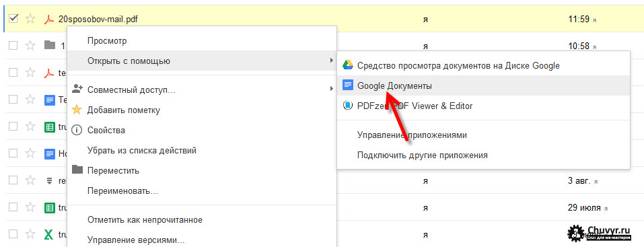Click the blue Docs icon of "Ho" file
Image resolution: width=644 pixels, height=247 pixels.
tap(49, 153)
